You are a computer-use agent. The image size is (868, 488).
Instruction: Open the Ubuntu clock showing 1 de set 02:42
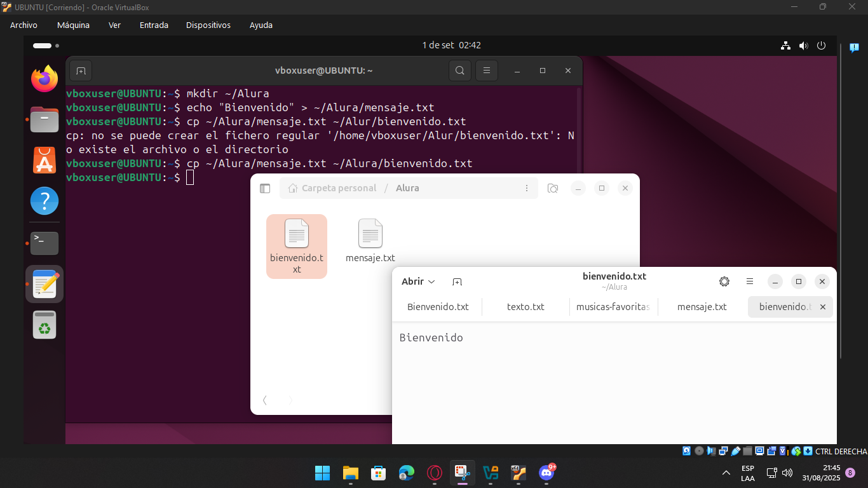(451, 46)
